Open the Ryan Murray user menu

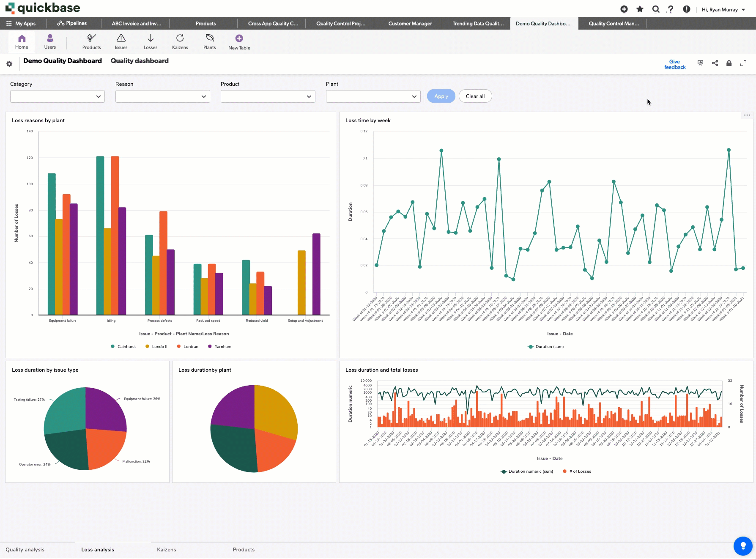click(x=723, y=10)
